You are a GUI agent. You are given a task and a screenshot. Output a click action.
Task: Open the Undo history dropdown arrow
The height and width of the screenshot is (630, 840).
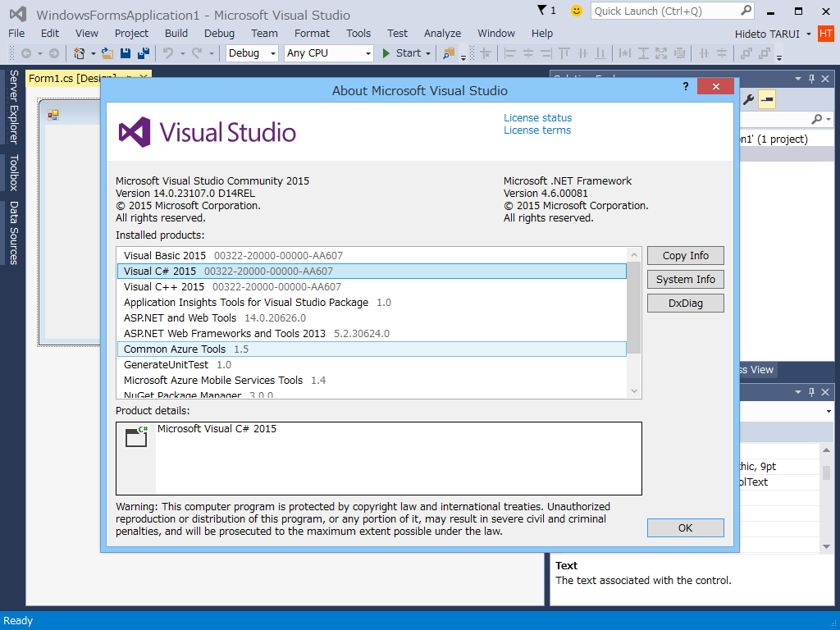pyautogui.click(x=183, y=53)
